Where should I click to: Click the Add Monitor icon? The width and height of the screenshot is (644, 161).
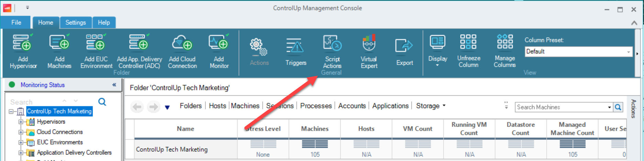[219, 42]
